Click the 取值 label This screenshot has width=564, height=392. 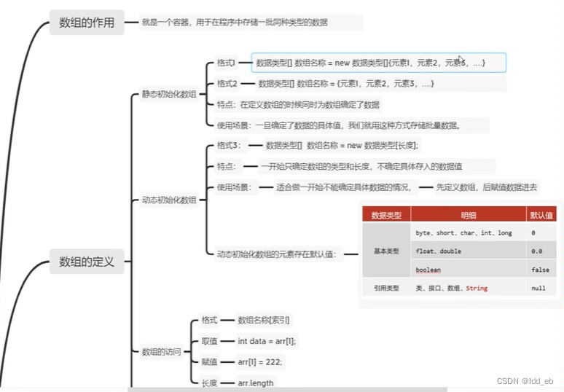click(x=209, y=341)
